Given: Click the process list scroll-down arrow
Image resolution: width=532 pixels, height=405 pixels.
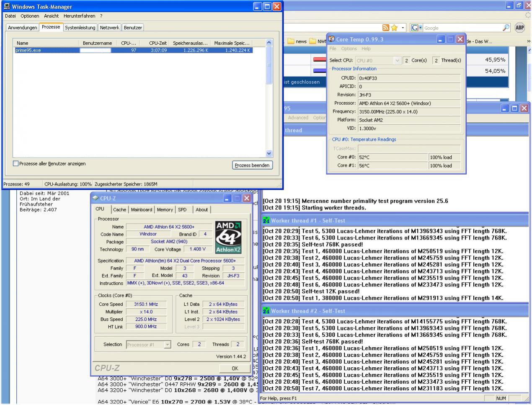Looking at the screenshot, I should coord(269,154).
